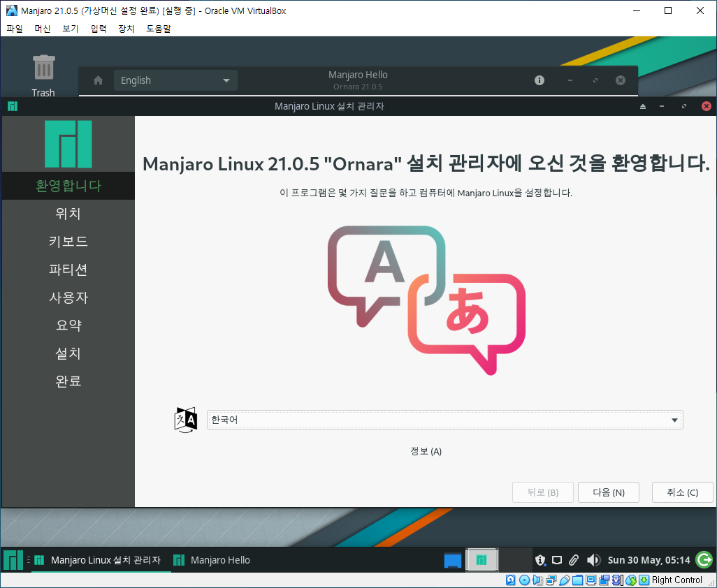Select the 위치 step in sidebar

click(68, 214)
